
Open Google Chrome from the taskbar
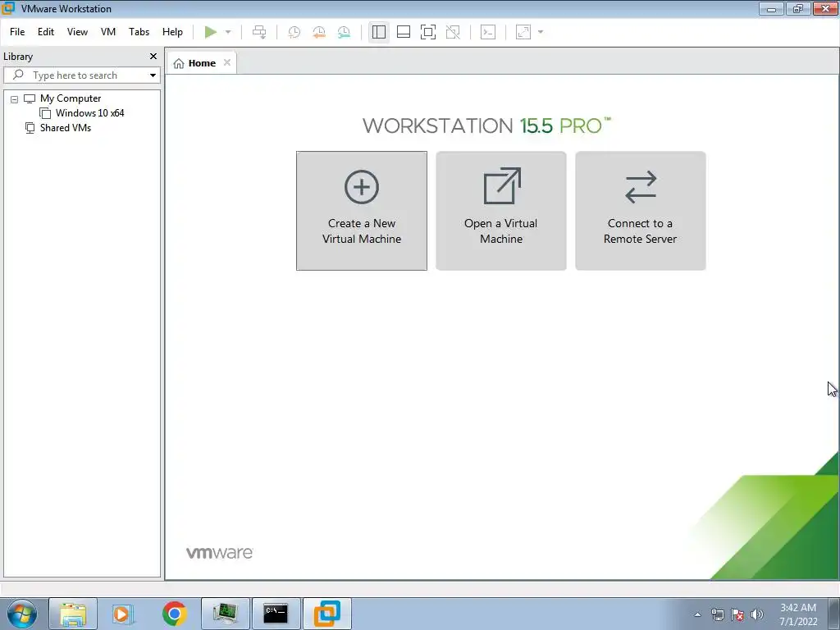[x=174, y=614]
